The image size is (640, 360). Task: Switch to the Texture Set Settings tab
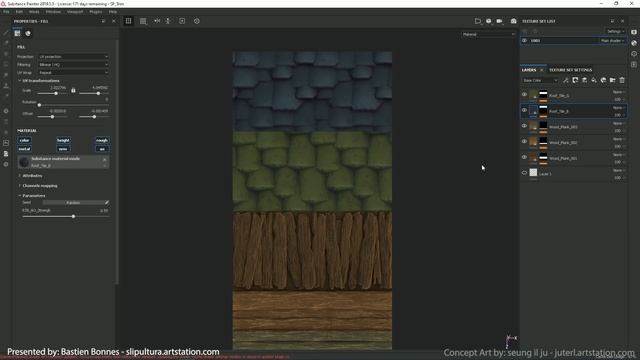coord(570,70)
